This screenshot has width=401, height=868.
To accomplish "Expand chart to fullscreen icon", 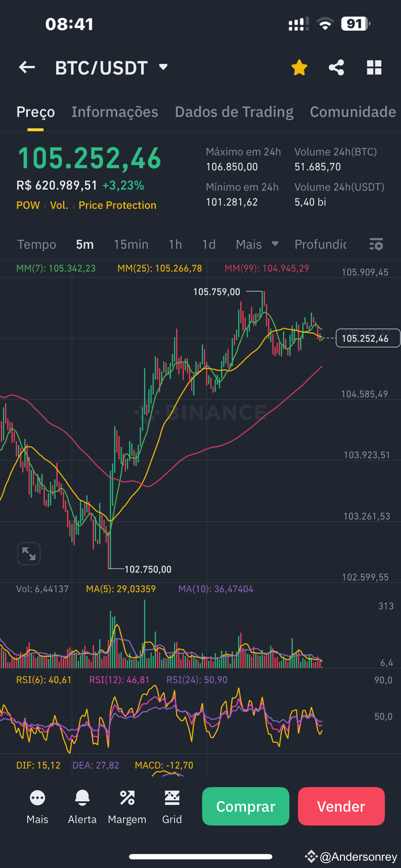I will 29,553.
